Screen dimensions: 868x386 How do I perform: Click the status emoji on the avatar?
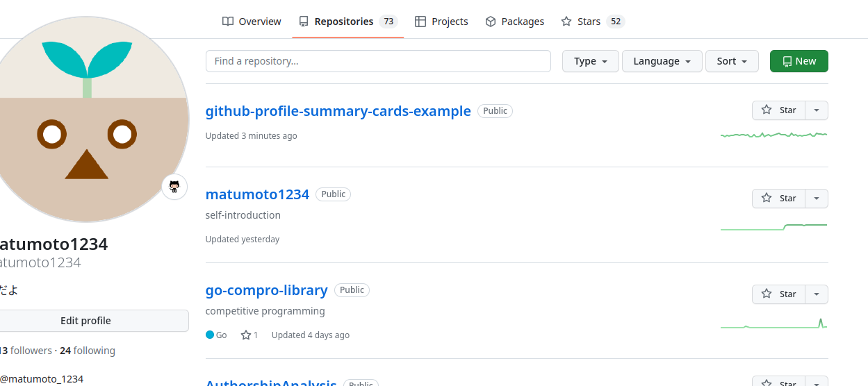coord(174,187)
